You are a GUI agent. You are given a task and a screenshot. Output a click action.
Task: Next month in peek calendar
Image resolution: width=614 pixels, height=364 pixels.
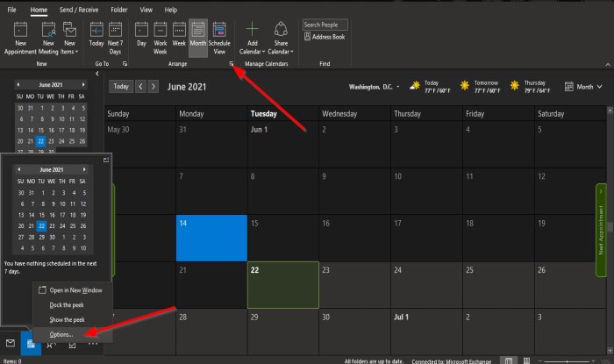(x=84, y=169)
